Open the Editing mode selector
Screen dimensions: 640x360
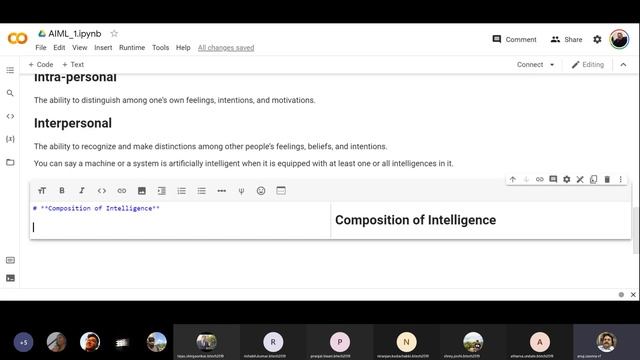point(588,65)
